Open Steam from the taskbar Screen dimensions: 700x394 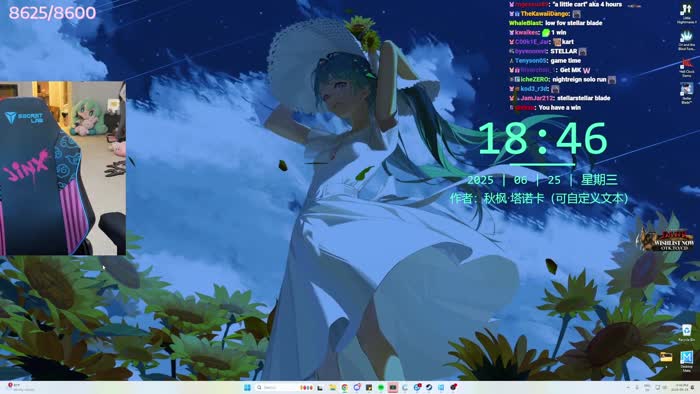pos(429,388)
